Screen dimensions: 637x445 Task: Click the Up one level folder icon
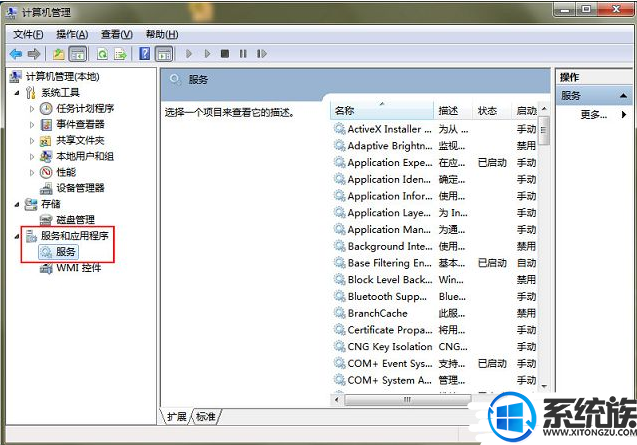pyautogui.click(x=59, y=54)
